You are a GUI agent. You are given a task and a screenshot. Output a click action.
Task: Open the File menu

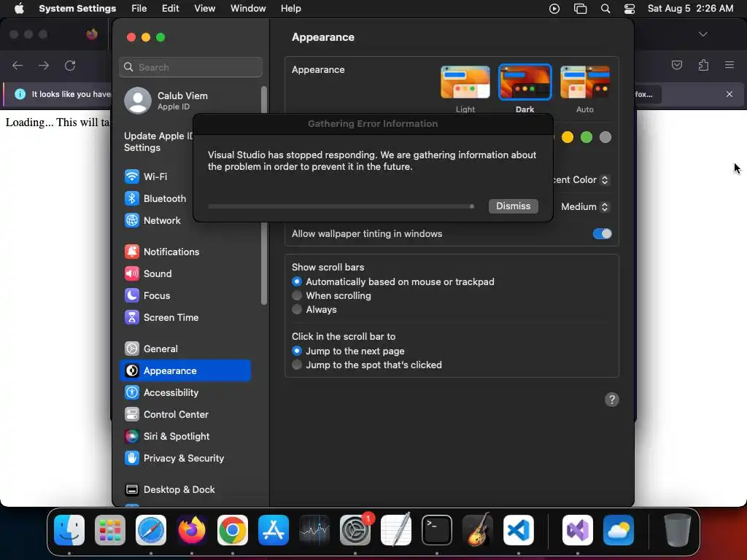click(x=139, y=9)
